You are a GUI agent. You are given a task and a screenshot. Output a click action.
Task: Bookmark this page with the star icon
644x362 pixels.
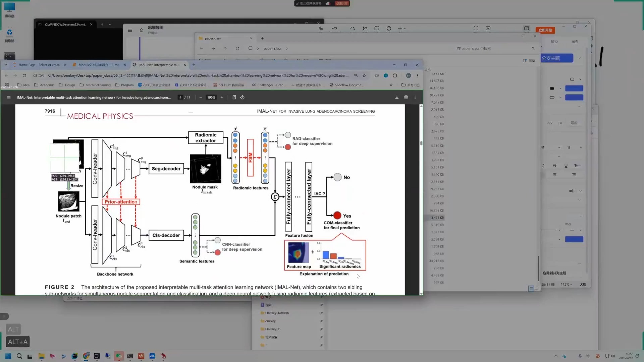[x=364, y=76]
